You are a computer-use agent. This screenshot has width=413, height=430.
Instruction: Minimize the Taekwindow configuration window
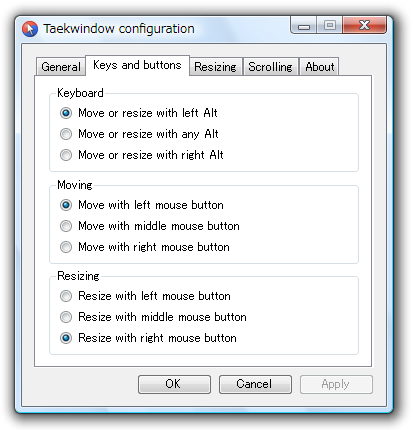pos(304,25)
